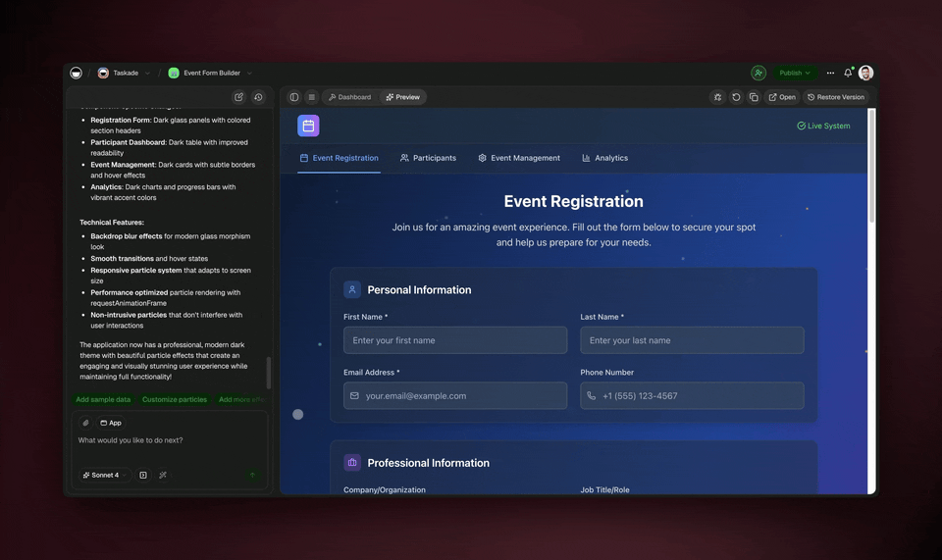The height and width of the screenshot is (560, 942).
Task: Reload the preview with the refresh icon
Action: tap(736, 97)
